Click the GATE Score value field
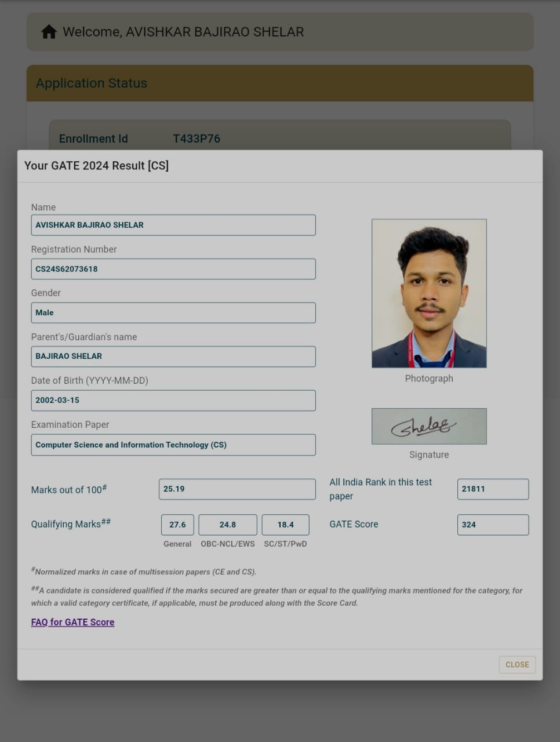Image resolution: width=560 pixels, height=742 pixels. 493,525
